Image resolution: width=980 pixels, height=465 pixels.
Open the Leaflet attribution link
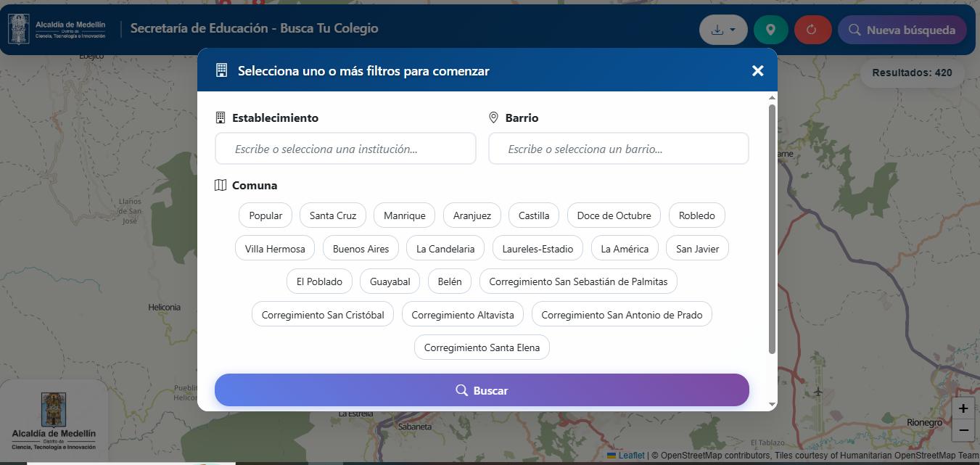[631, 456]
